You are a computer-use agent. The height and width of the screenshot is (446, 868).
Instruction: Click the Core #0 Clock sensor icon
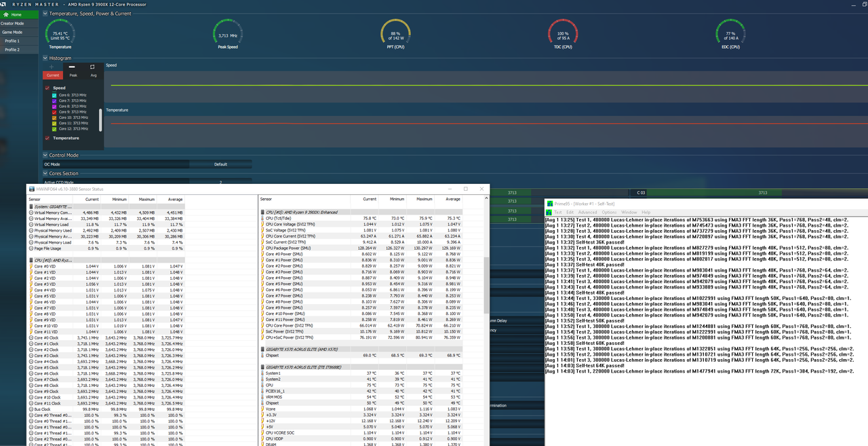pyautogui.click(x=31, y=337)
